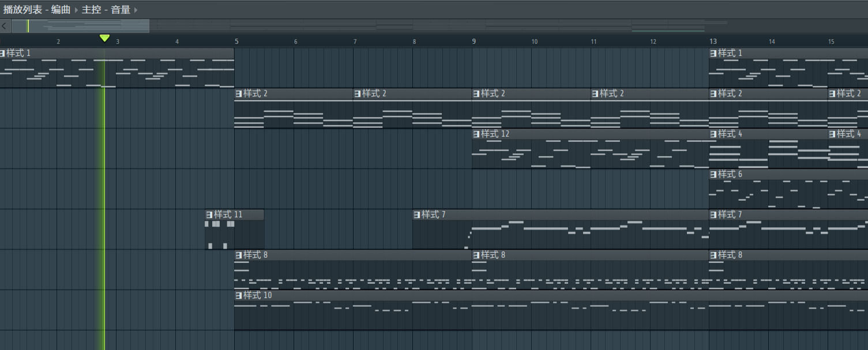Open clip menu icon of 样式 2 at bar 7

[x=358, y=93]
